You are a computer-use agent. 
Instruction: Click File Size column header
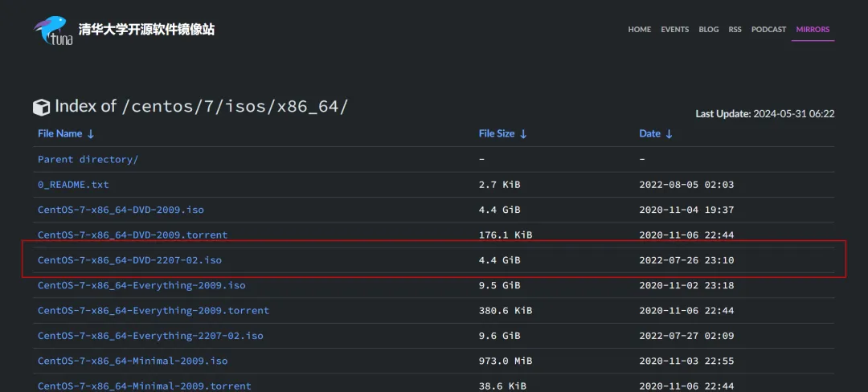point(497,134)
